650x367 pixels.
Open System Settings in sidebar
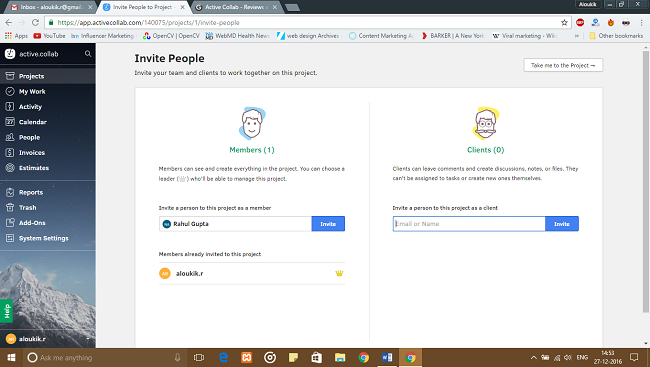point(48,238)
